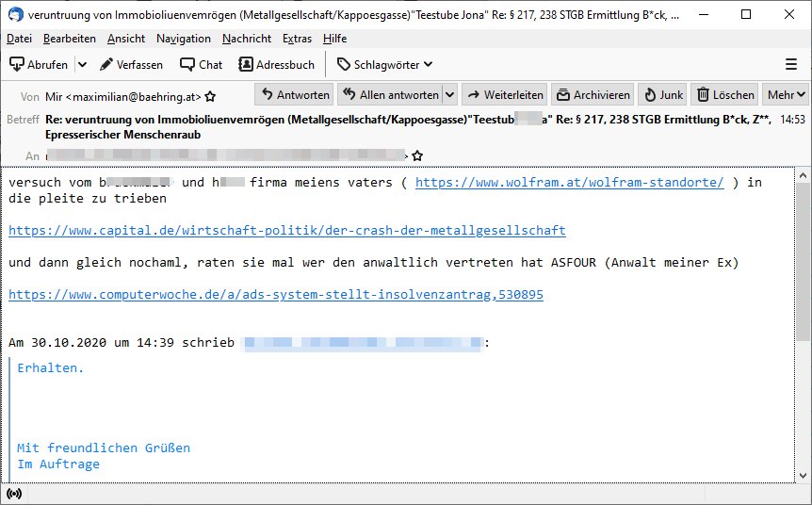Open the Nachricht menu
Viewport: 812px width, 505px height.
click(x=247, y=39)
